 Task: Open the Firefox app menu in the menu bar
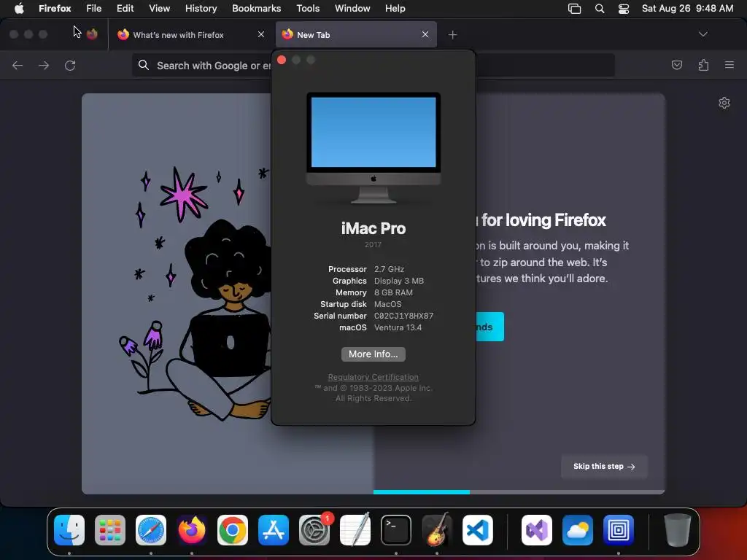point(55,9)
